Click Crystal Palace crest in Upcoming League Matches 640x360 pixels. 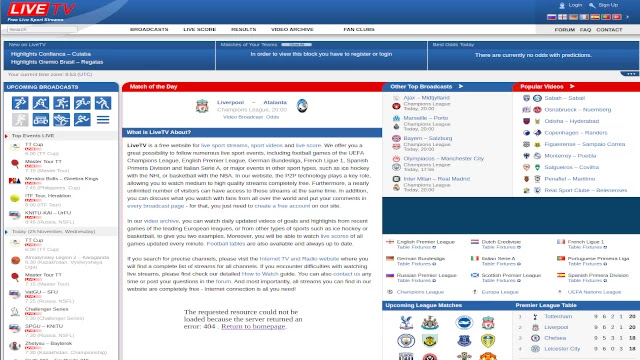(x=406, y=322)
